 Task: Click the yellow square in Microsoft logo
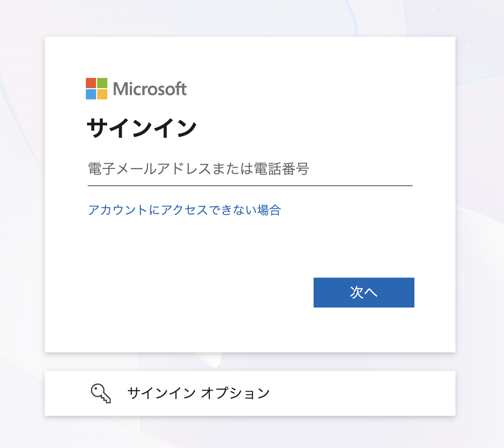click(x=102, y=94)
